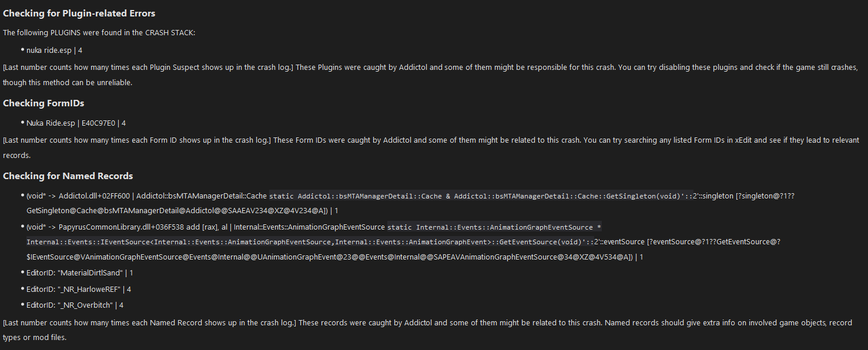Screen dimensions: 868x350
Task: Click the EditorID "_NR_Overbitch" record line
Action: point(75,305)
